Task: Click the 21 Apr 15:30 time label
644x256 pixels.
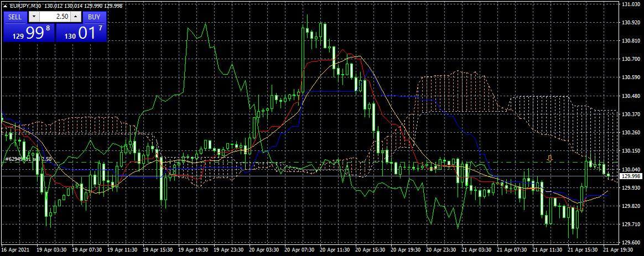Action: pyautogui.click(x=583, y=250)
